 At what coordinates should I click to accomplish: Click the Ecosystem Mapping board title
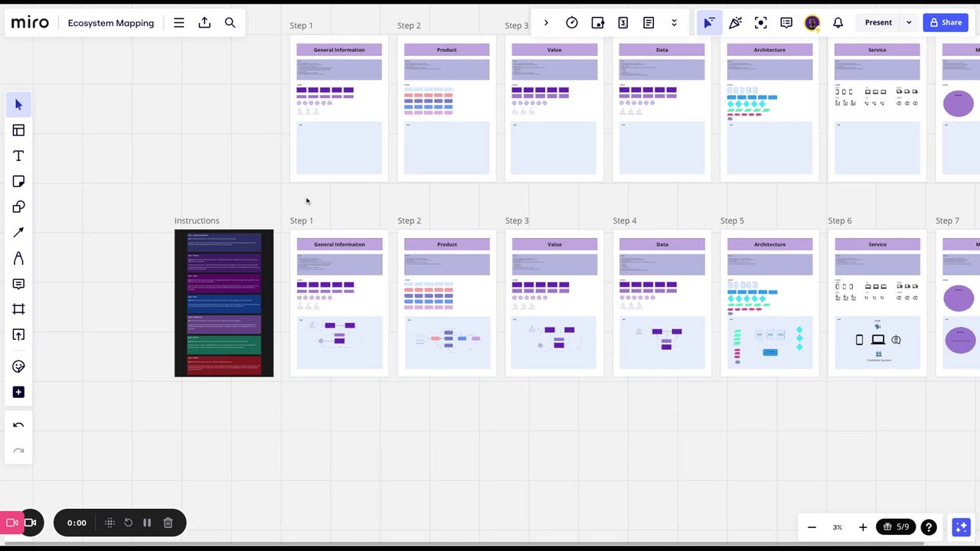(110, 23)
